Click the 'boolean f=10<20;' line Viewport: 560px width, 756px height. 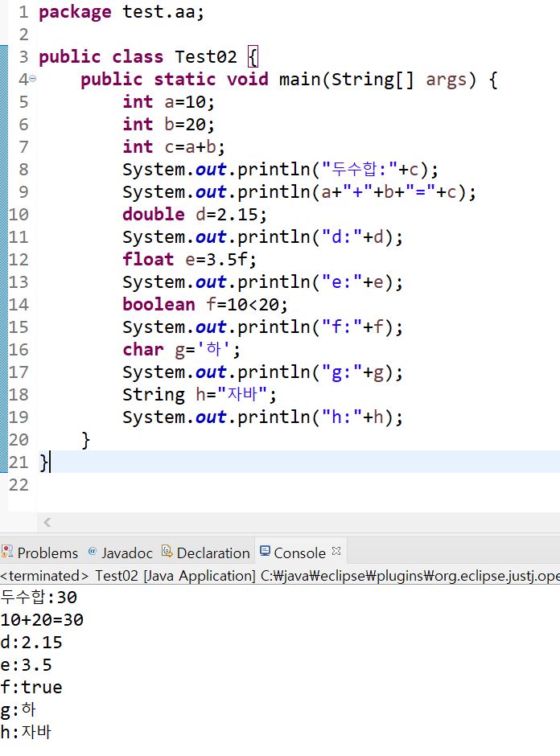(x=205, y=304)
